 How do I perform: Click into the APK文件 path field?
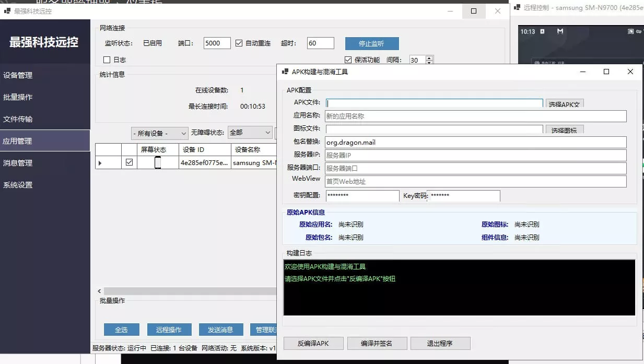click(435, 103)
